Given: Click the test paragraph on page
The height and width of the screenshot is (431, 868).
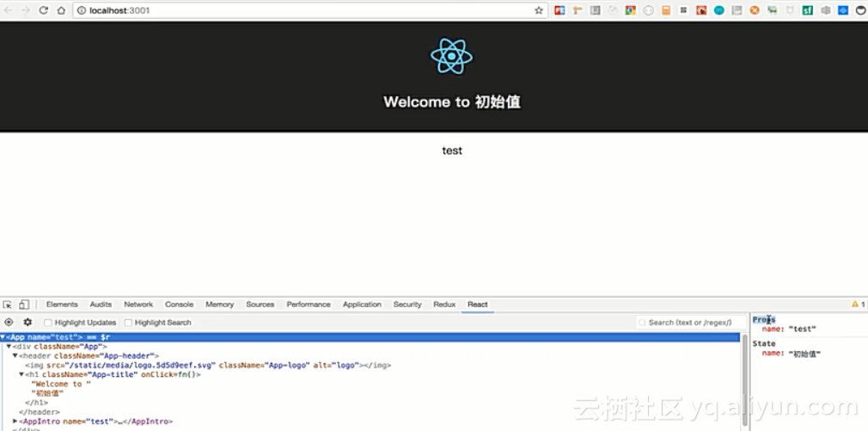Looking at the screenshot, I should click(452, 151).
